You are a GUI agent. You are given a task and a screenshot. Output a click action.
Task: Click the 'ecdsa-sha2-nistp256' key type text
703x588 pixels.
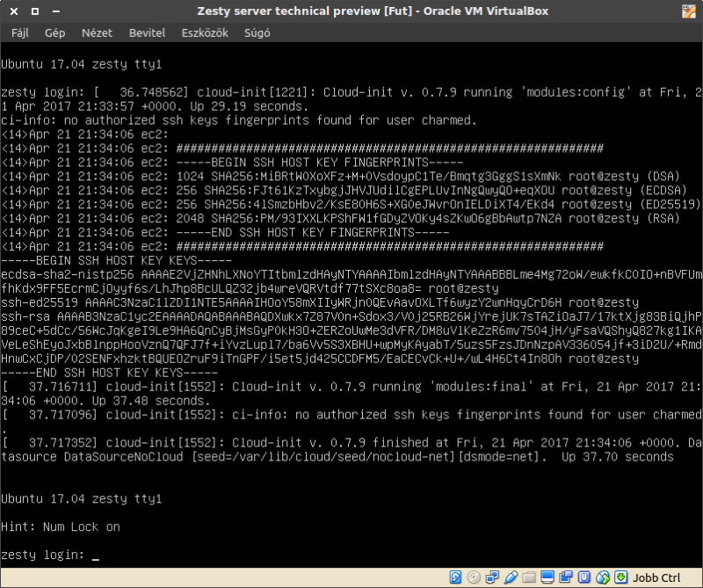pyautogui.click(x=68, y=274)
